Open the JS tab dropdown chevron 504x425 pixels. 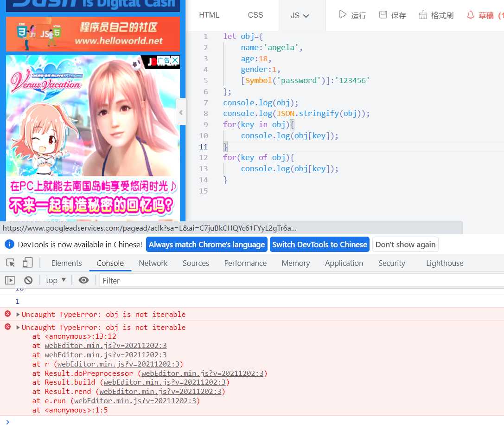(x=306, y=16)
